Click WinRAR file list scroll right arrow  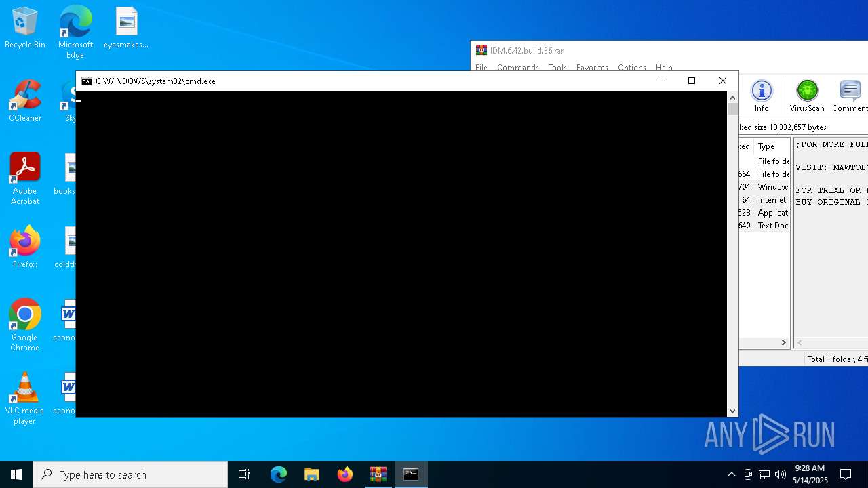pyautogui.click(x=784, y=343)
